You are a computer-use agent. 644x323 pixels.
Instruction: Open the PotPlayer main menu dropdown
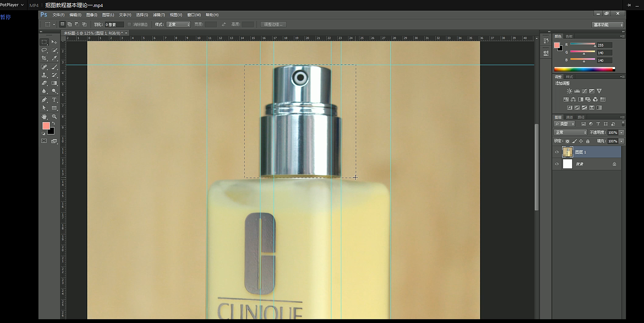(x=12, y=5)
